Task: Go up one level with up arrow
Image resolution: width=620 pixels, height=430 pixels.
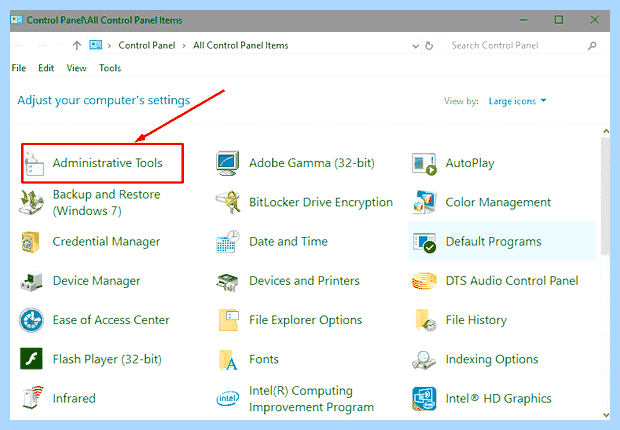Action: click(77, 45)
